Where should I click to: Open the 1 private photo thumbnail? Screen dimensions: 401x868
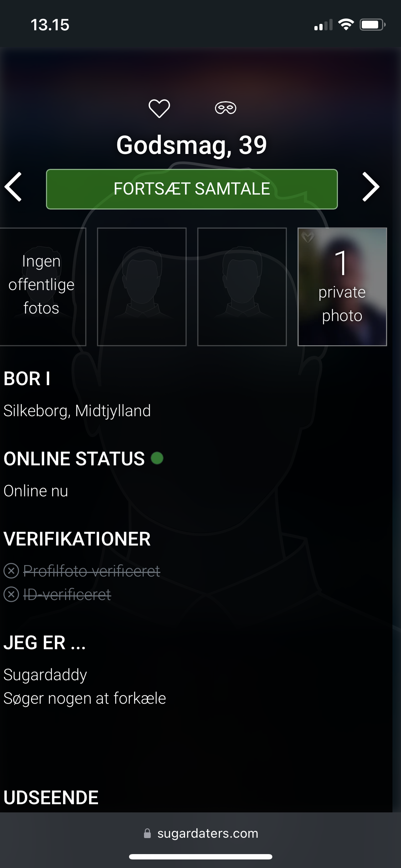click(x=342, y=287)
